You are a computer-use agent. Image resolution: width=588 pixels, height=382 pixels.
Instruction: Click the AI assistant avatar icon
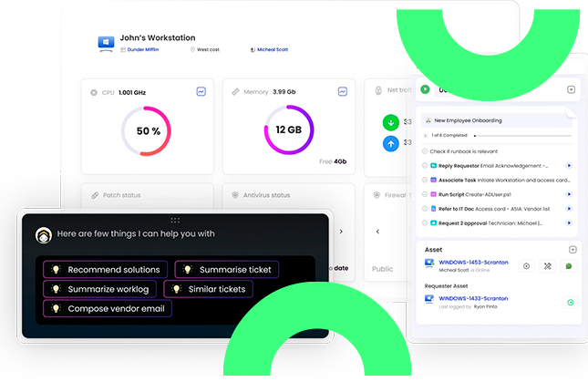(x=43, y=234)
